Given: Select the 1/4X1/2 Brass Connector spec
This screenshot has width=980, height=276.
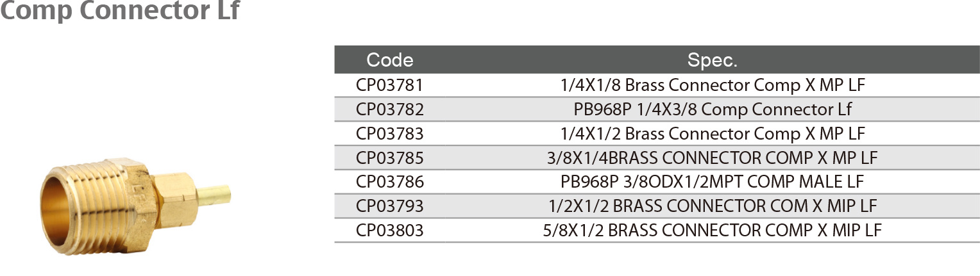Looking at the screenshot, I should [x=713, y=133].
